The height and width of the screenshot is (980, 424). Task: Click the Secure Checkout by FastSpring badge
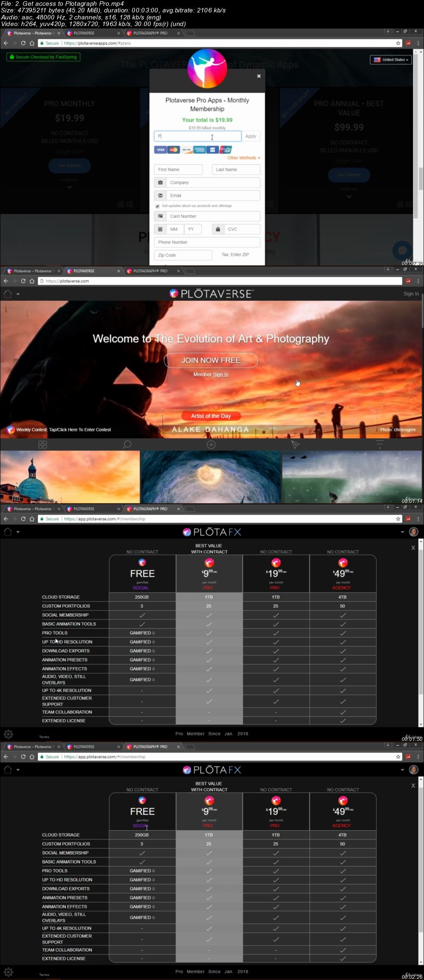[x=43, y=57]
